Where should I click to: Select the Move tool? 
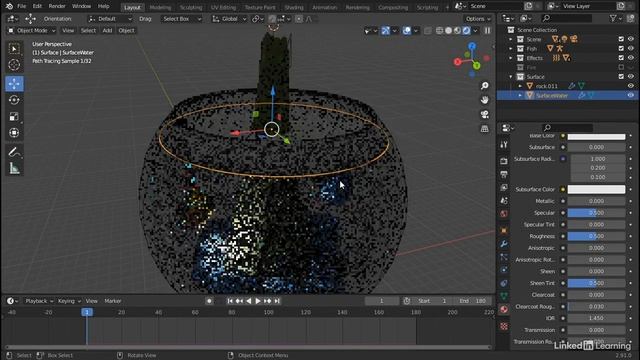[x=14, y=84]
